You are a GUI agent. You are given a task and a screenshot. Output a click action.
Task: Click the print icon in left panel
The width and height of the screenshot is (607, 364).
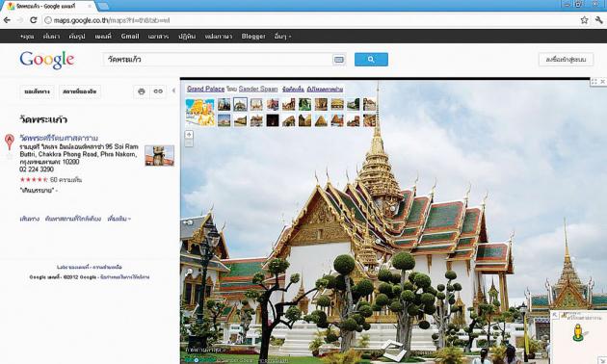pyautogui.click(x=142, y=91)
